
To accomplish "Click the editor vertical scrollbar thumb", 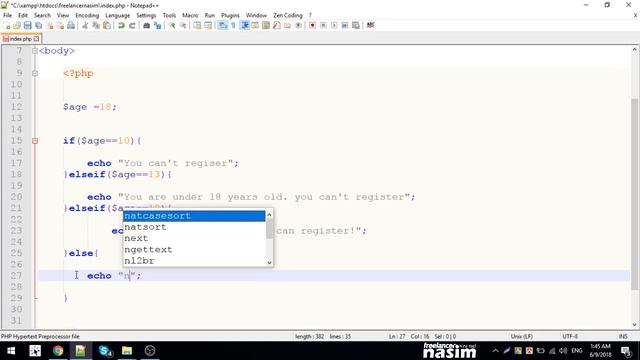I will tap(634, 194).
